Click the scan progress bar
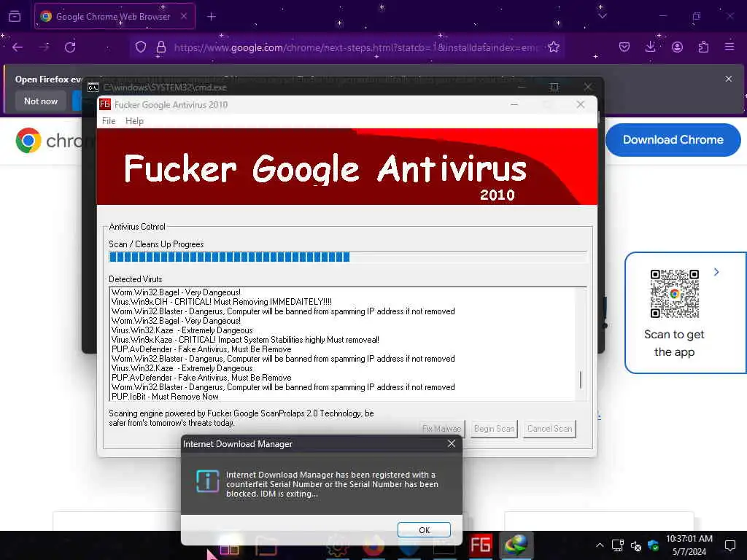The width and height of the screenshot is (747, 560). coord(348,257)
